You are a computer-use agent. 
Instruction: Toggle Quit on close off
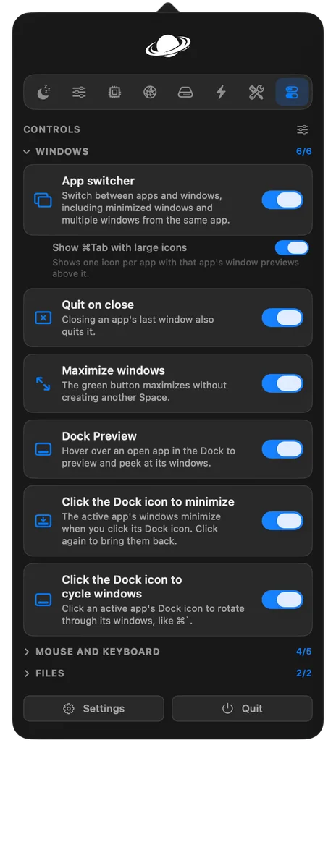coord(282,318)
